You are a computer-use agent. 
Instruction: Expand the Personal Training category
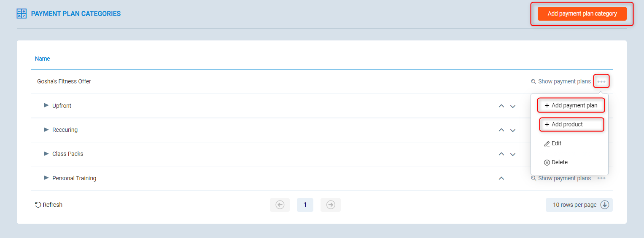coord(46,178)
